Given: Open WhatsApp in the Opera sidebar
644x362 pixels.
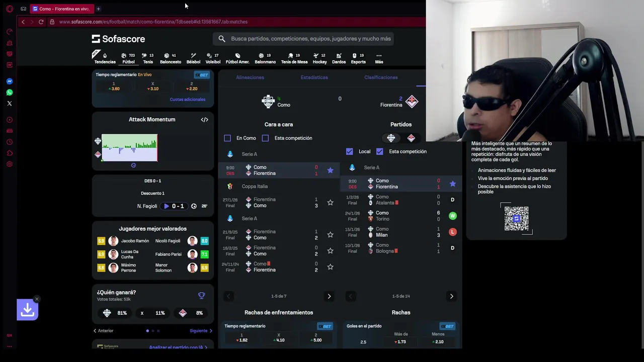Looking at the screenshot, I should (x=9, y=92).
